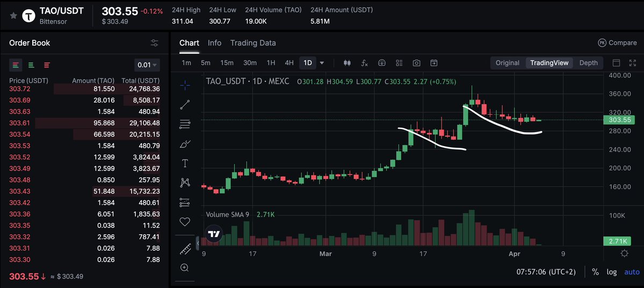Select the 303.72 ask price row

point(84,89)
